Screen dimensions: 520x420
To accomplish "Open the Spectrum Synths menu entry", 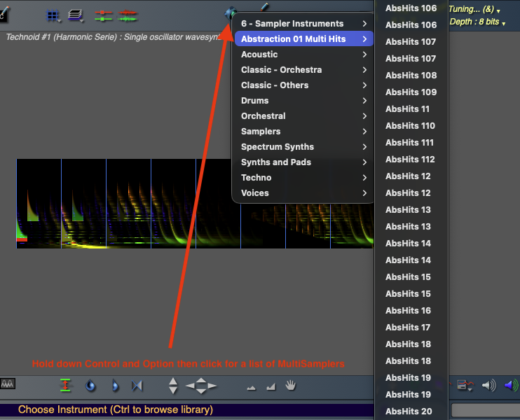I will point(303,147).
